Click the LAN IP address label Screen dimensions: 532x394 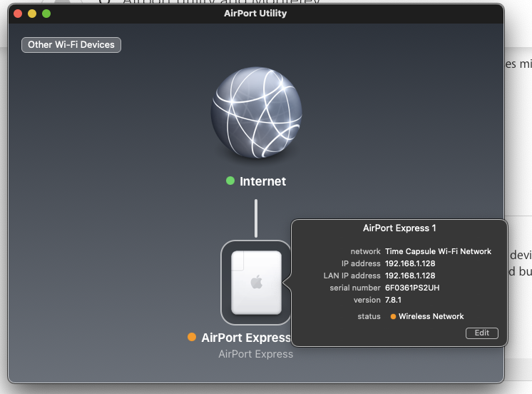[352, 276]
